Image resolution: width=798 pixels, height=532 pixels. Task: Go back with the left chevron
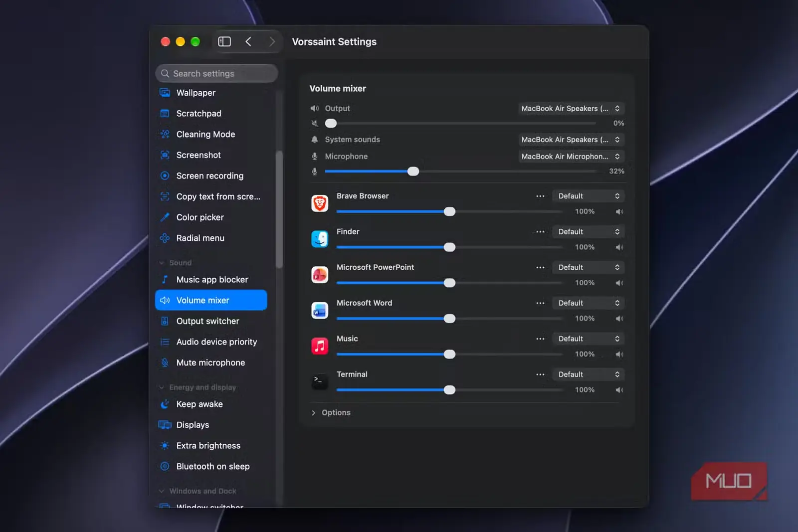(x=248, y=41)
